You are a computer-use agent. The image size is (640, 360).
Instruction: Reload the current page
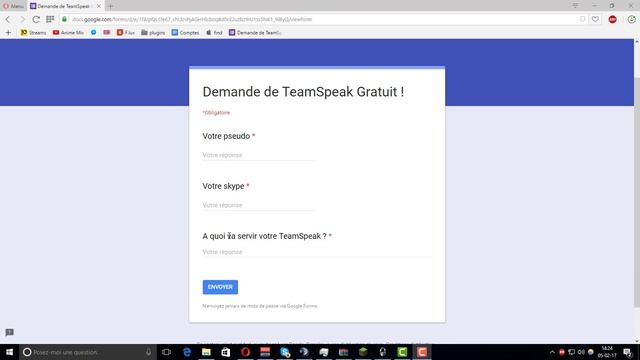[x=36, y=19]
